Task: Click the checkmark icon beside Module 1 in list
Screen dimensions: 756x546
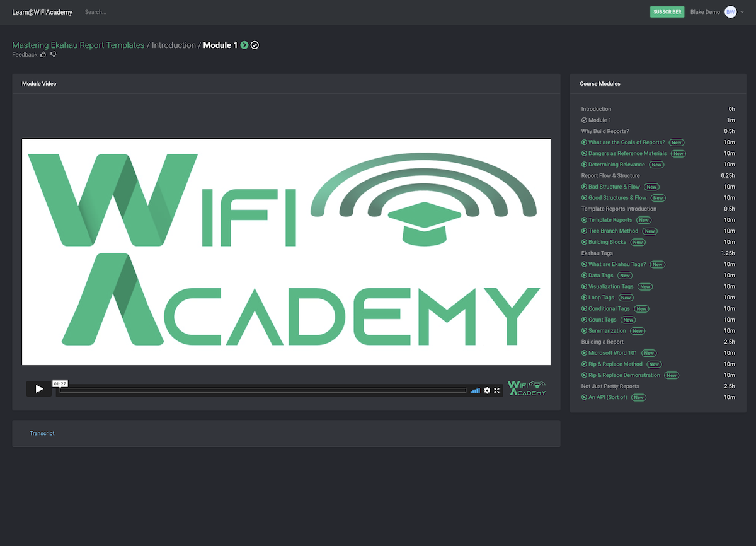Action: pos(584,120)
